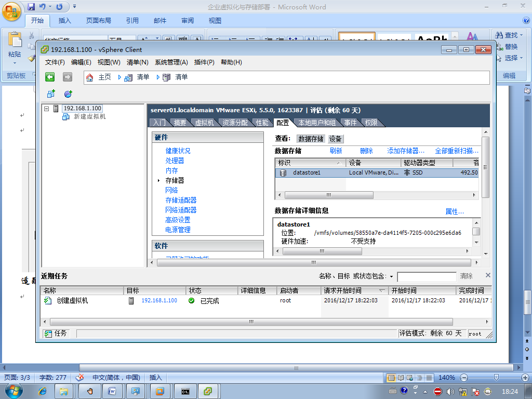This screenshot has width=532, height=399.
Task: Open the 编辑(E) menu
Action: pos(81,62)
